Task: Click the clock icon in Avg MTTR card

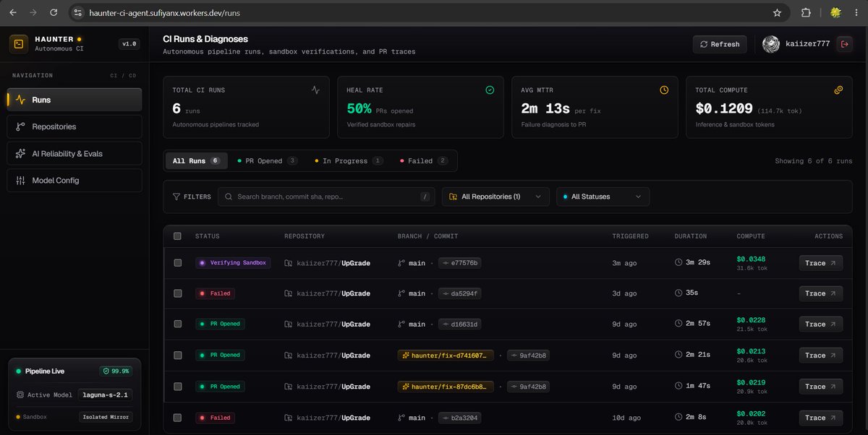Action: (x=664, y=90)
